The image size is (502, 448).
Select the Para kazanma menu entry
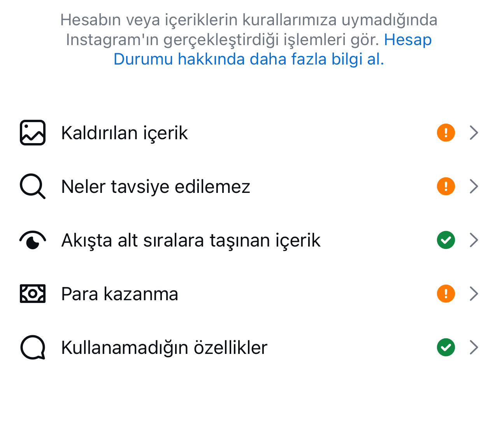click(251, 294)
